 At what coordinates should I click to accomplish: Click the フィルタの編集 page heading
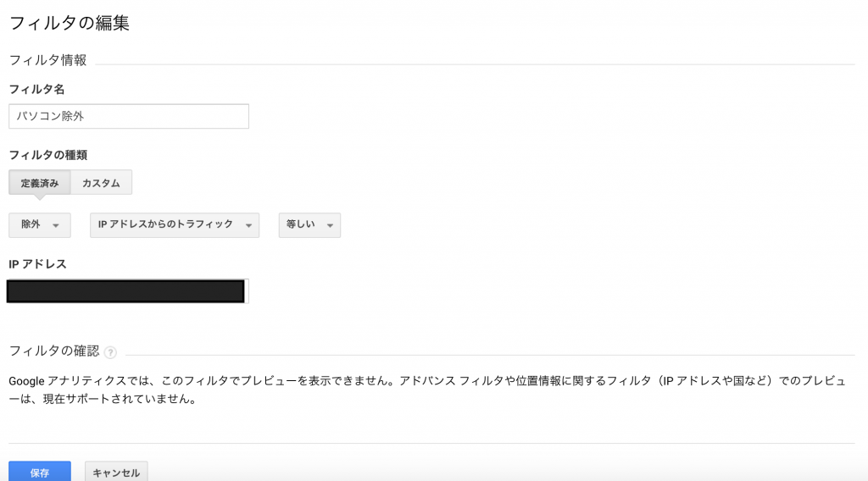coord(69,23)
